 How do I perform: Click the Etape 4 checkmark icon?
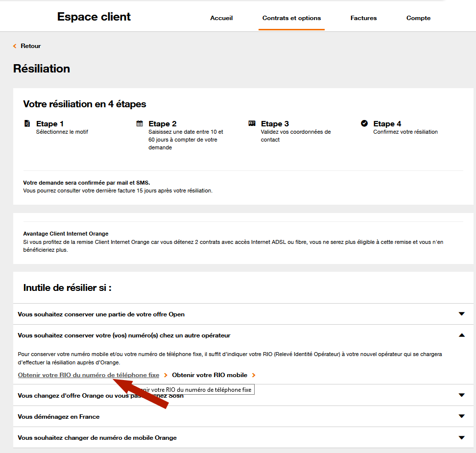(364, 123)
